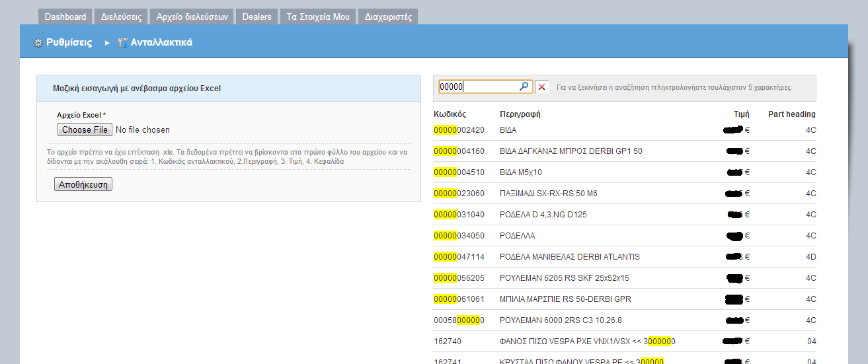868x364 pixels.
Task: Open the Αρχείο διελεύσεων tab
Action: click(192, 17)
